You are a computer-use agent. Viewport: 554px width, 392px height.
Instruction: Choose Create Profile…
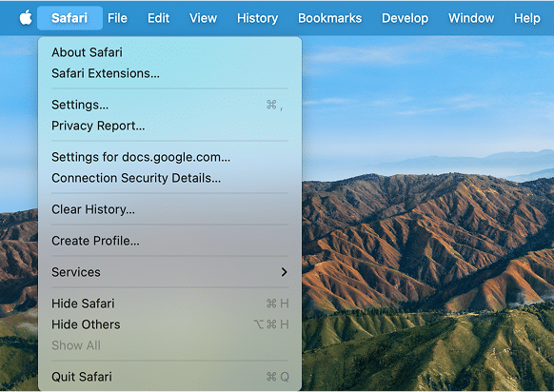tap(169, 241)
